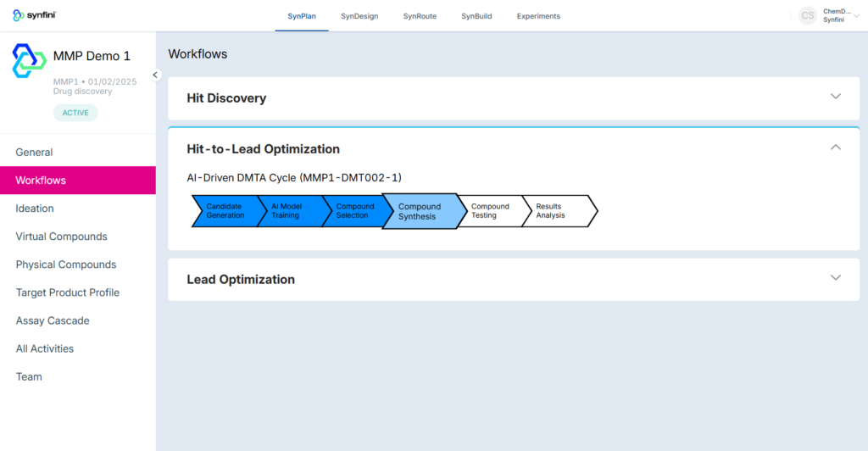Collapse the sidebar with the arrow button
868x451 pixels.
coord(155,75)
